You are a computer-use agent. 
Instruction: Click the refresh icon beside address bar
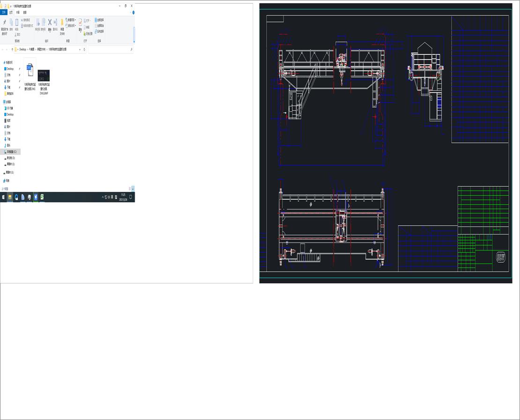point(84,49)
